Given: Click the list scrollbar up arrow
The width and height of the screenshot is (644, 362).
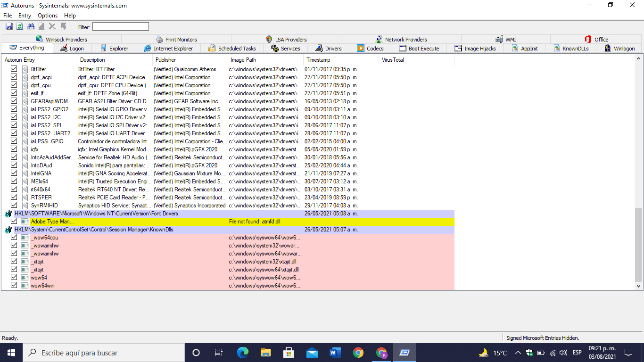Looking at the screenshot, I should (x=639, y=59).
